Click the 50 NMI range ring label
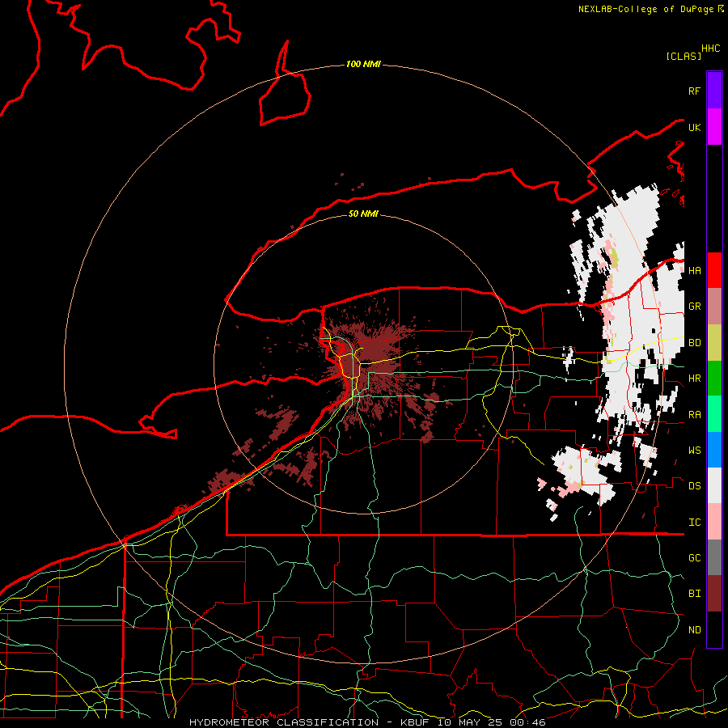 [363, 214]
